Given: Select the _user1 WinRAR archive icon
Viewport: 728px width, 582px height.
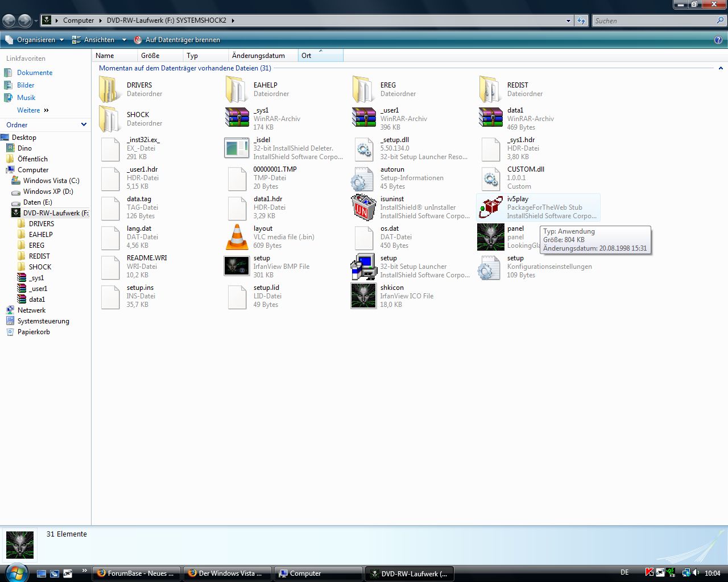Looking at the screenshot, I should pyautogui.click(x=363, y=118).
